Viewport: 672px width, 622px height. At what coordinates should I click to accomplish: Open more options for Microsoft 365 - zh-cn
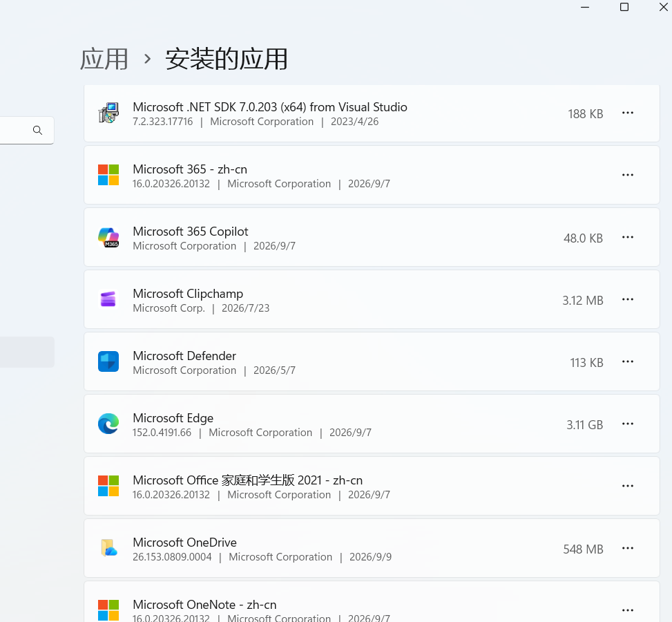(x=628, y=175)
